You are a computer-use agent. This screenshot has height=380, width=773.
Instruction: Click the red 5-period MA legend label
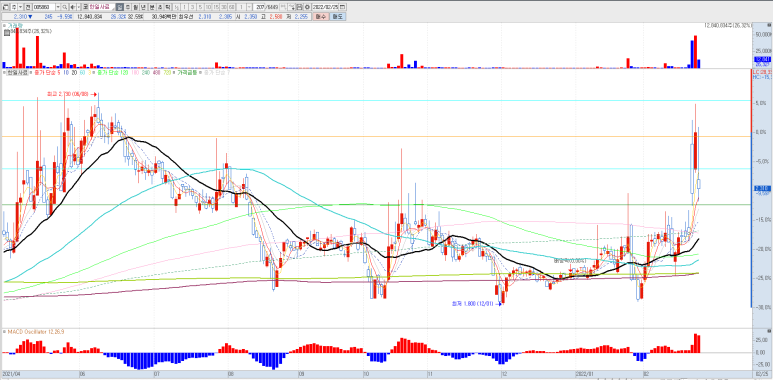59,72
